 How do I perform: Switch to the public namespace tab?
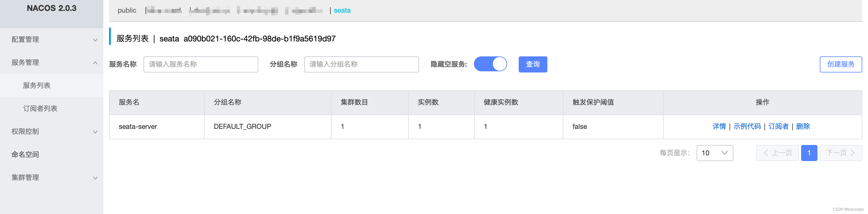click(x=127, y=10)
